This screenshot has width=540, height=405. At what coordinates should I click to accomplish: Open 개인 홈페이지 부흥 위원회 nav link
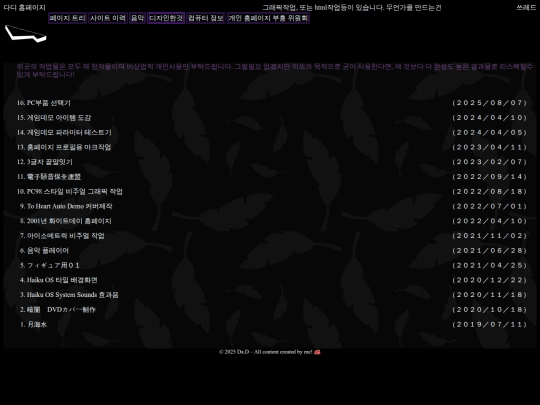coord(268,18)
